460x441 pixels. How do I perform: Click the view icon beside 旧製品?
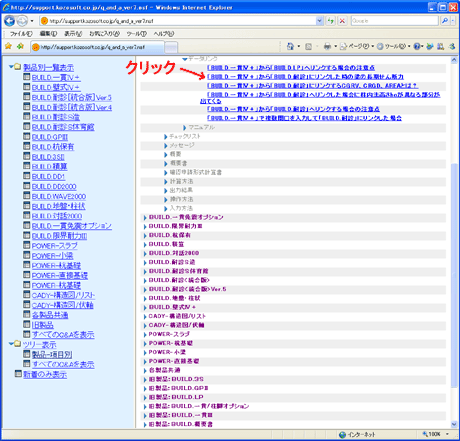point(27,324)
